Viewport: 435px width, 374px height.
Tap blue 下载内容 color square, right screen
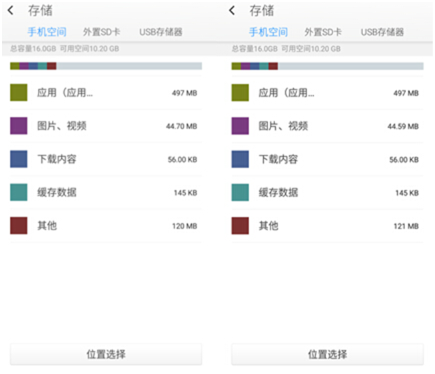tap(240, 159)
